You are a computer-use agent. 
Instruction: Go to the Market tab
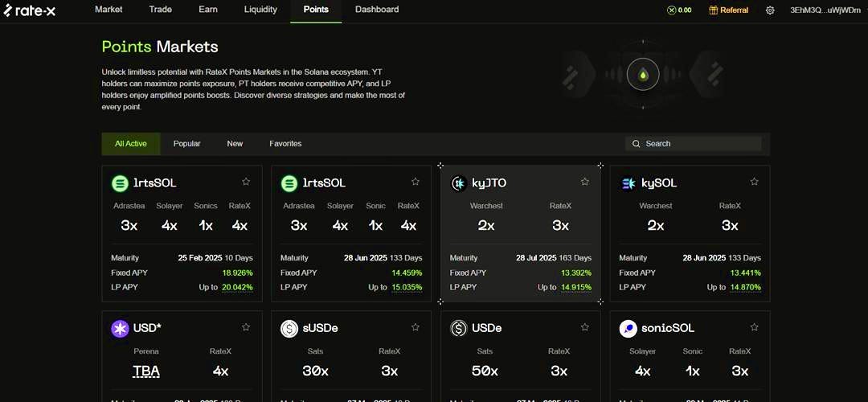click(x=108, y=10)
